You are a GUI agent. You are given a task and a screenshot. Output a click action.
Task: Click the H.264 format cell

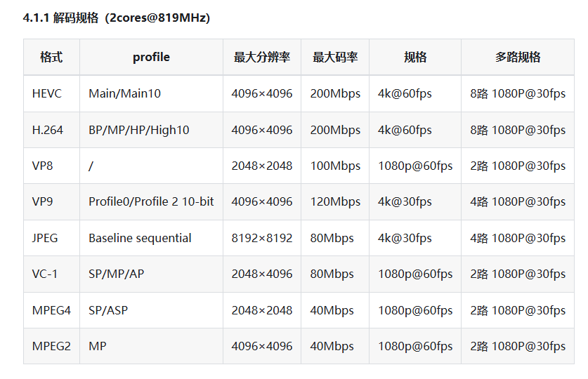coord(51,130)
